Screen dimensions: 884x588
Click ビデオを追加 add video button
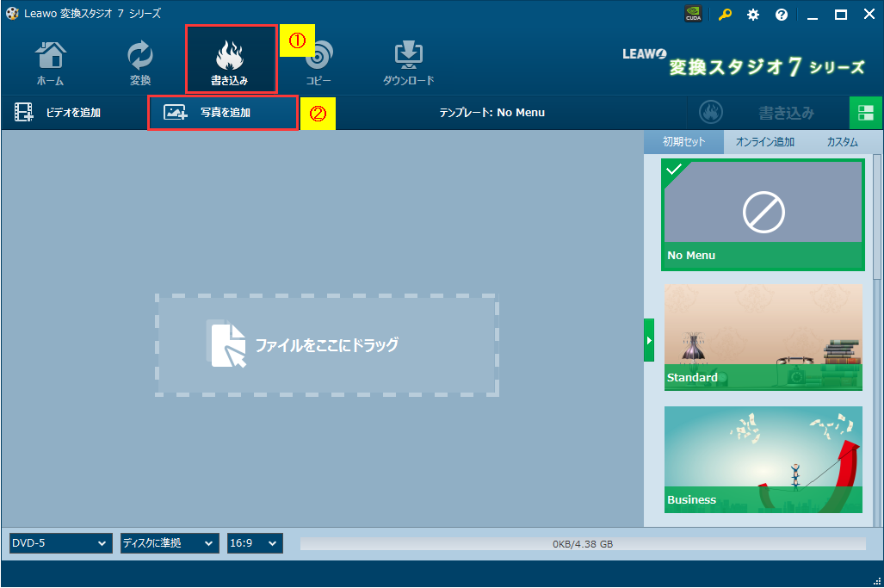click(58, 113)
